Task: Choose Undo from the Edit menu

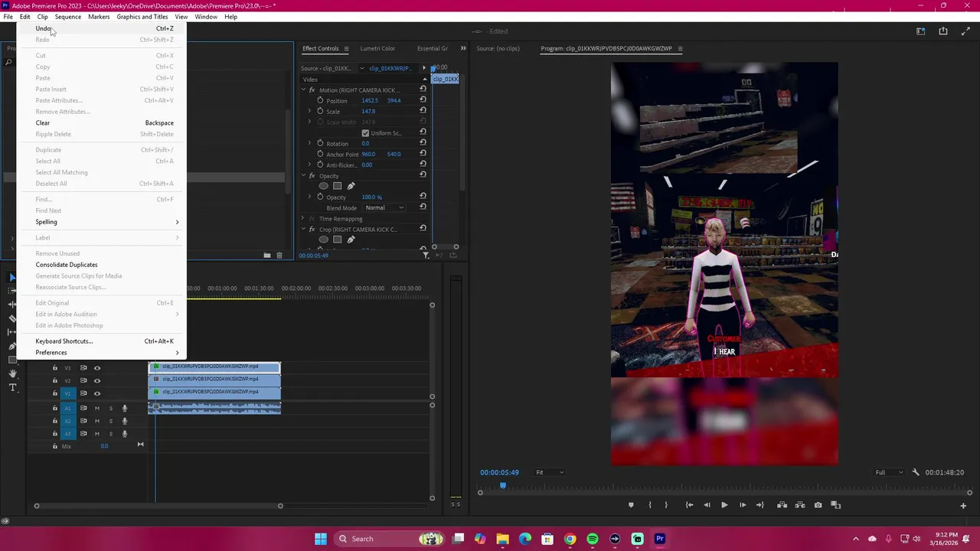Action: 43,28
